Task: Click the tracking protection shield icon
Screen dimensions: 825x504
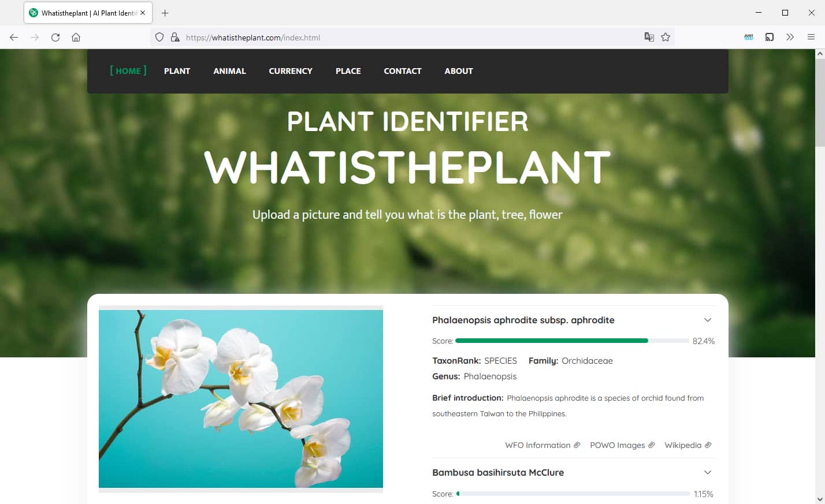Action: tap(159, 38)
